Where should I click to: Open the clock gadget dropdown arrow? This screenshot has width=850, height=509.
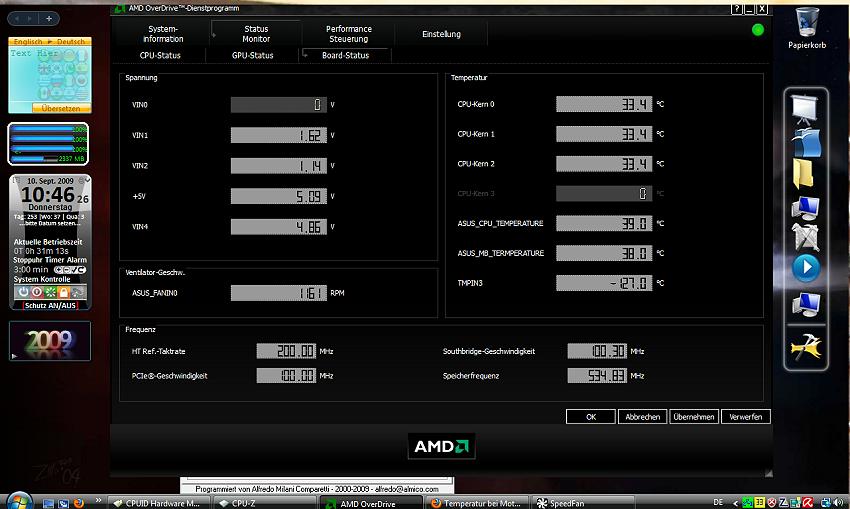coord(87,180)
